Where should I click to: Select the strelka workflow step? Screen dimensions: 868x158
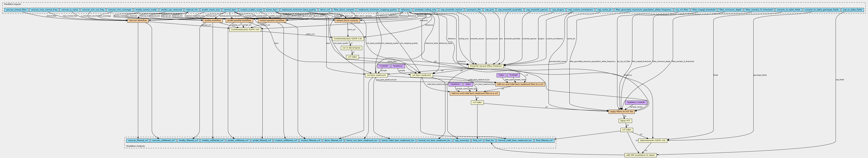click(x=212, y=20)
